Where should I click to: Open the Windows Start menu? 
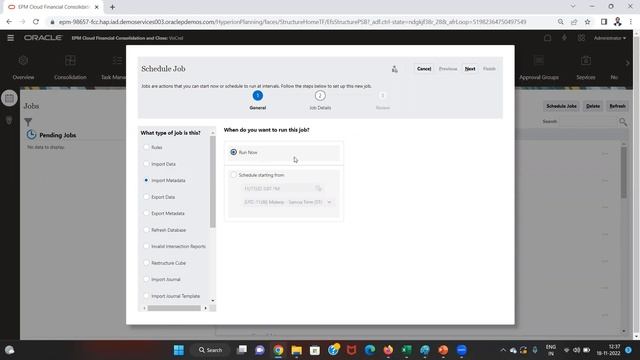(x=179, y=350)
